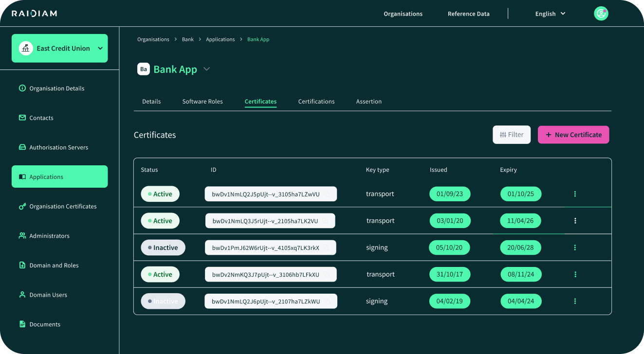Open the Certifications tab
644x354 pixels.
coord(316,102)
